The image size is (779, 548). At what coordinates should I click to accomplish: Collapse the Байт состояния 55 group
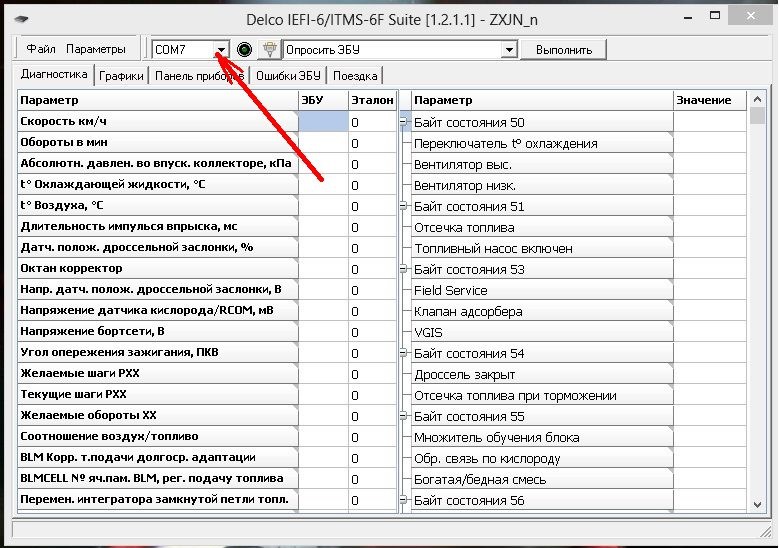(404, 416)
